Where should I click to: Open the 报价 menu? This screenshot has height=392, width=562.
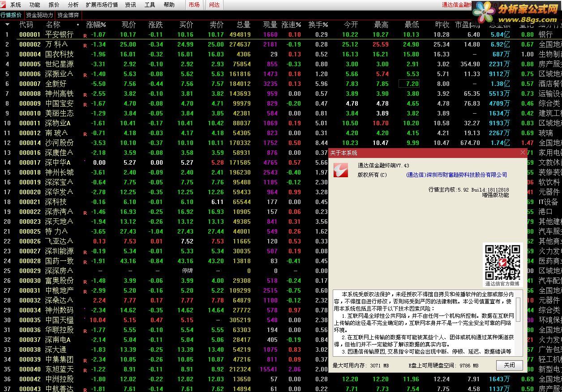54,5
